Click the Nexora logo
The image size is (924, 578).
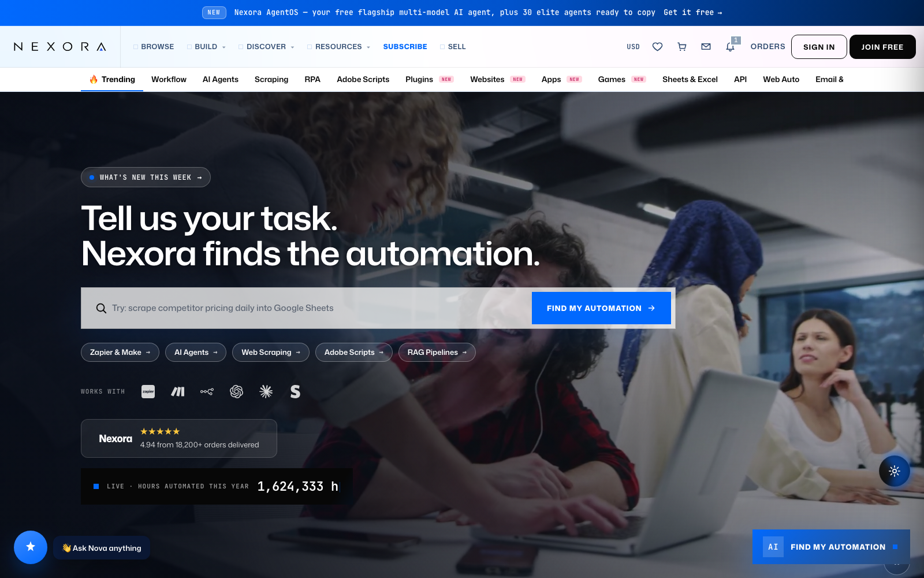pyautogui.click(x=60, y=47)
